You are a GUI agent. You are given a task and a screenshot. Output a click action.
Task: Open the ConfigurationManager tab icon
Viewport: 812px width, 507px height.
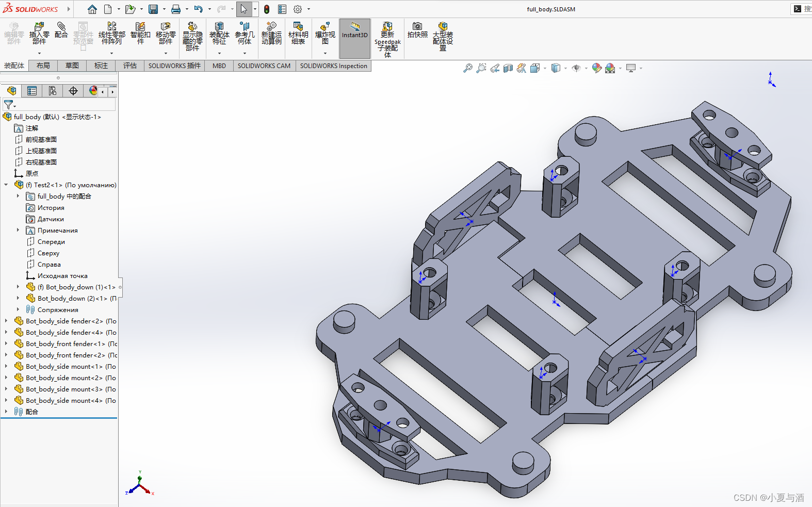click(x=53, y=91)
